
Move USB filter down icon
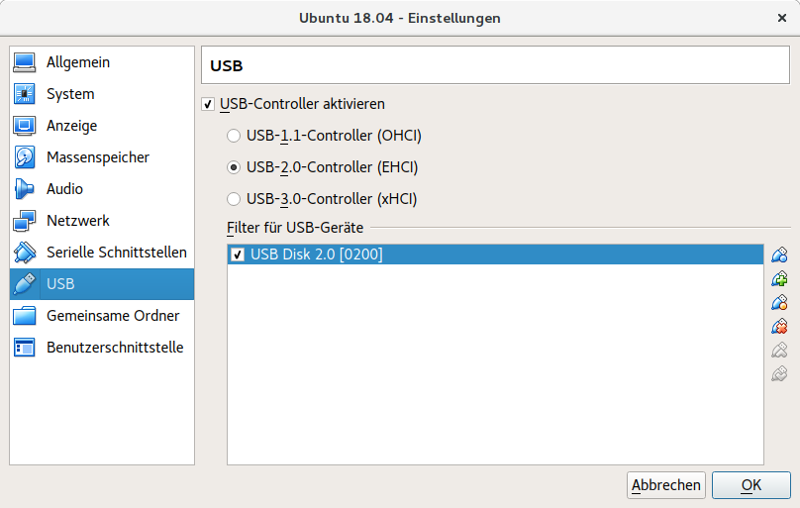[779, 374]
